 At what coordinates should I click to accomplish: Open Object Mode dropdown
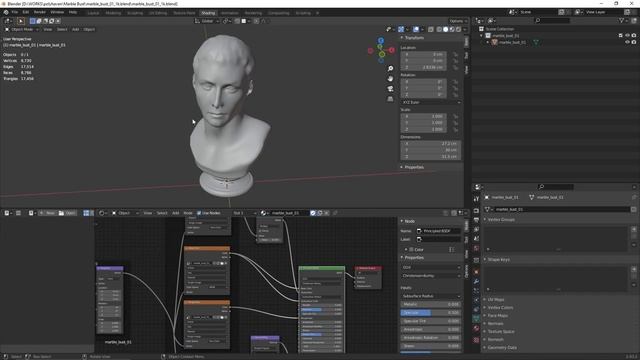(22, 29)
